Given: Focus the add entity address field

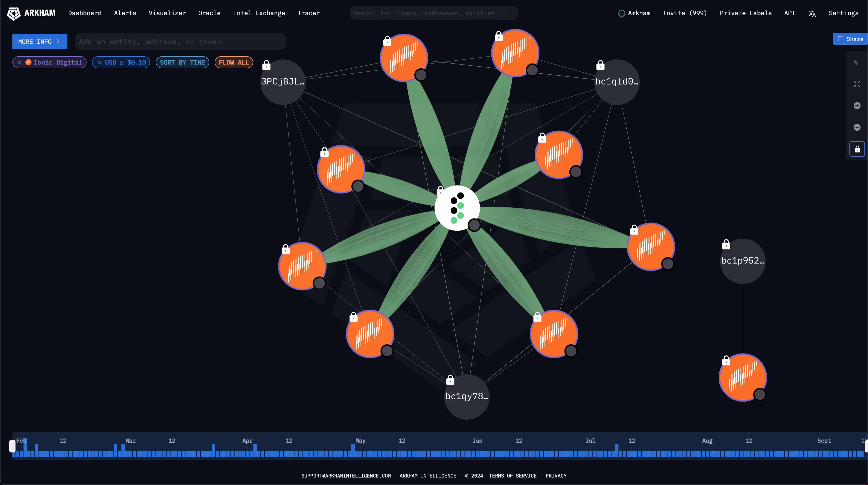Looking at the screenshot, I should click(180, 42).
